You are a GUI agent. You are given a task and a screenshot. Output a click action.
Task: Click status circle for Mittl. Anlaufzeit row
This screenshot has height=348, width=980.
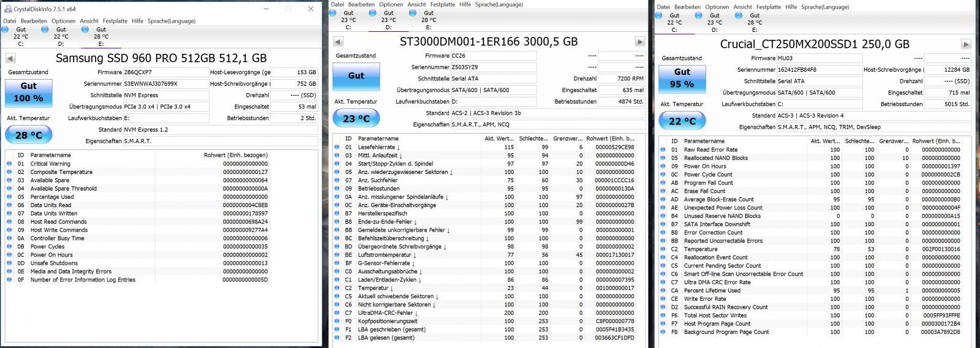(x=337, y=156)
